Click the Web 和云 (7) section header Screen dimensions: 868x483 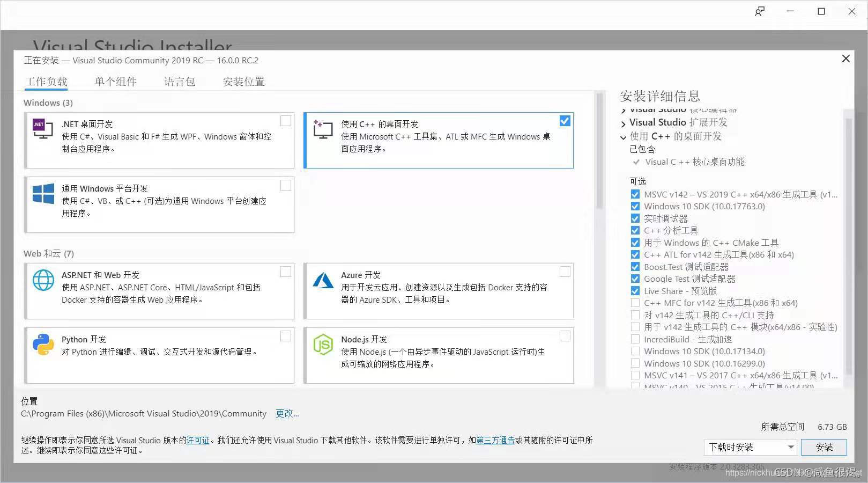pos(49,253)
